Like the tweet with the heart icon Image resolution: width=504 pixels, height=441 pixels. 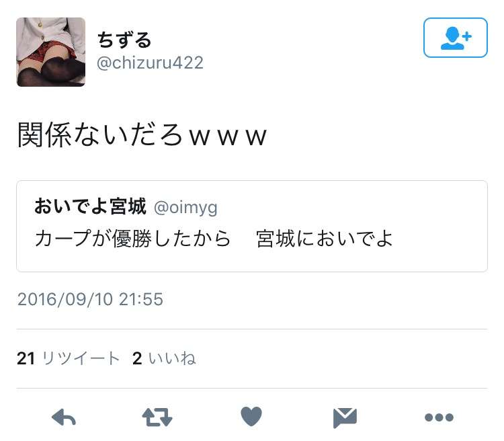coord(251,416)
